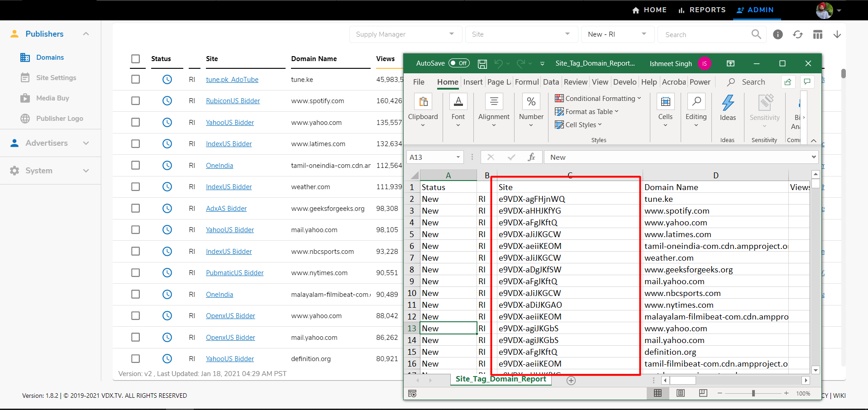Open the Supply Manager dropdown

405,34
